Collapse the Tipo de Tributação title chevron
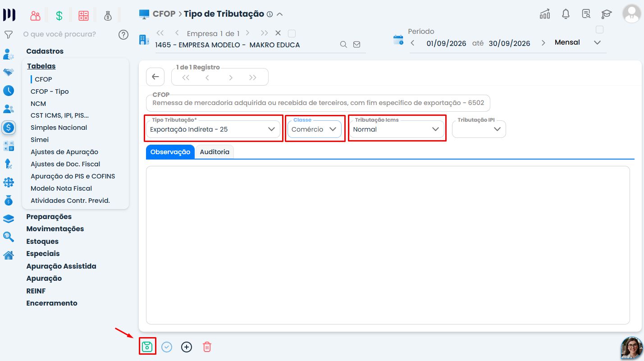The width and height of the screenshot is (644, 361). (280, 14)
